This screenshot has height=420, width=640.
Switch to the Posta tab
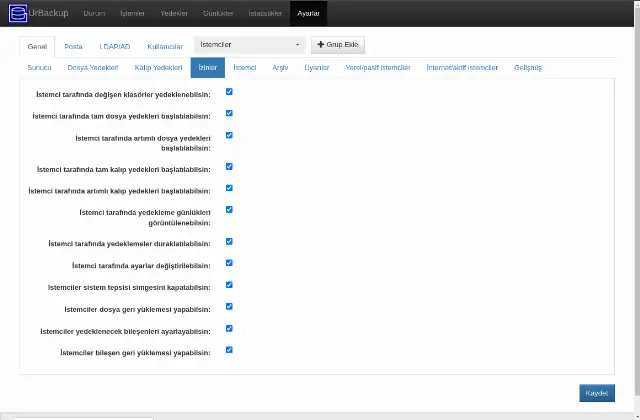click(x=73, y=47)
